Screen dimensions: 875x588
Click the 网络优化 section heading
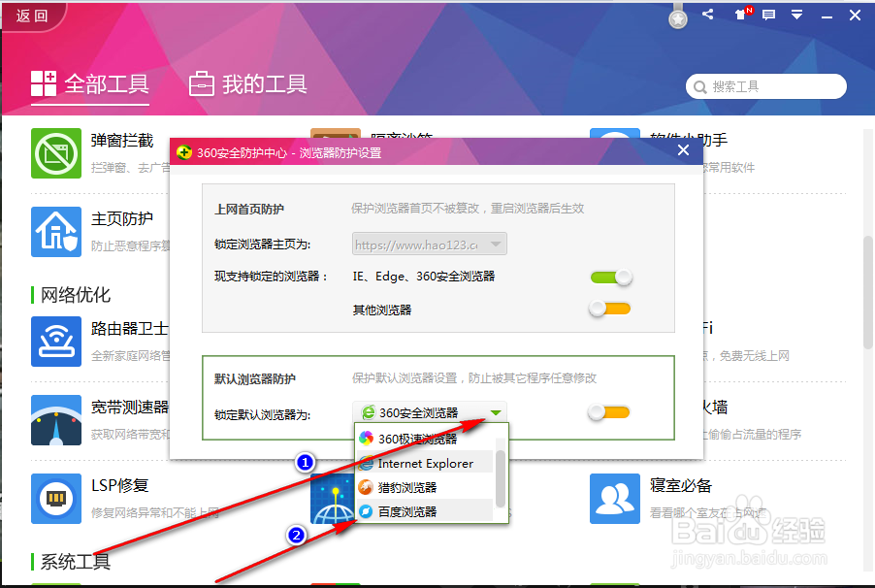point(76,295)
